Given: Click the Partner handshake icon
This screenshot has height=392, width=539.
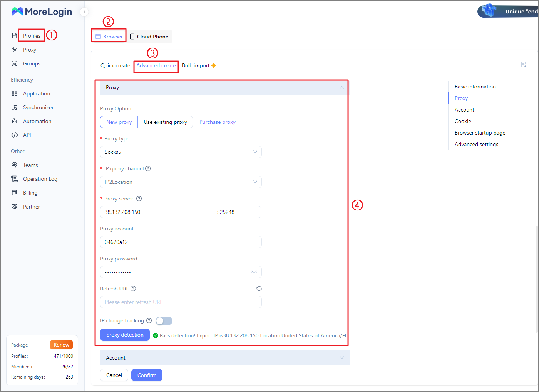Looking at the screenshot, I should coord(14,207).
